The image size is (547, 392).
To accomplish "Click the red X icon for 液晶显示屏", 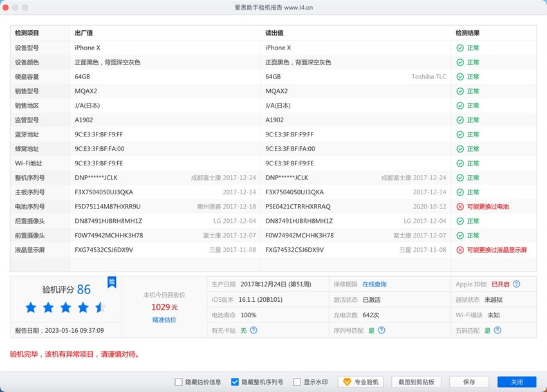I will click(x=460, y=250).
